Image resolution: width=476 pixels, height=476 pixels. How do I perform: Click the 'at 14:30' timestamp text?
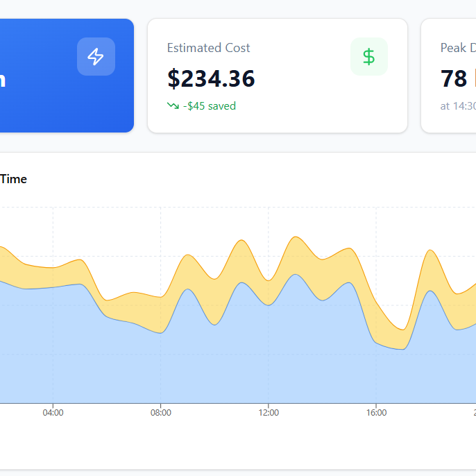457,106
